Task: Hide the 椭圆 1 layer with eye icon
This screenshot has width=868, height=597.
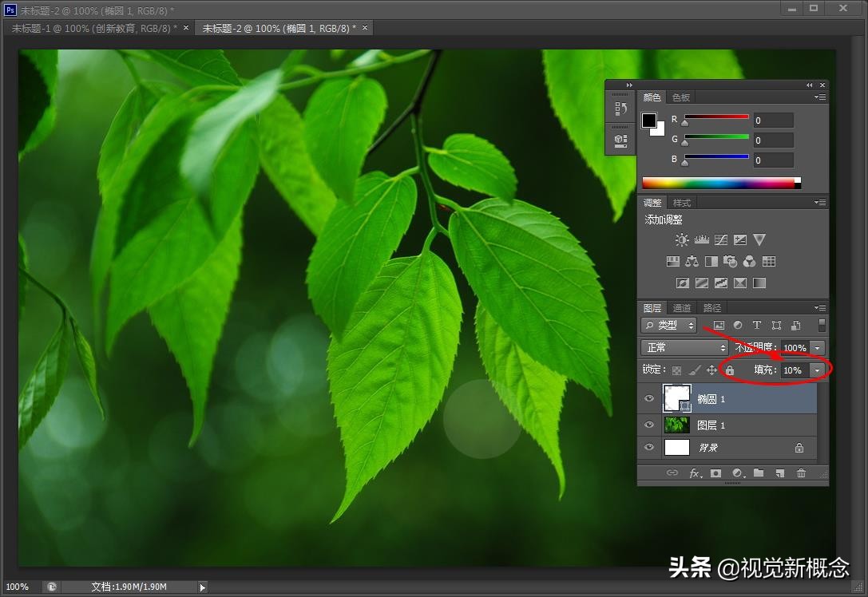Action: click(x=649, y=398)
